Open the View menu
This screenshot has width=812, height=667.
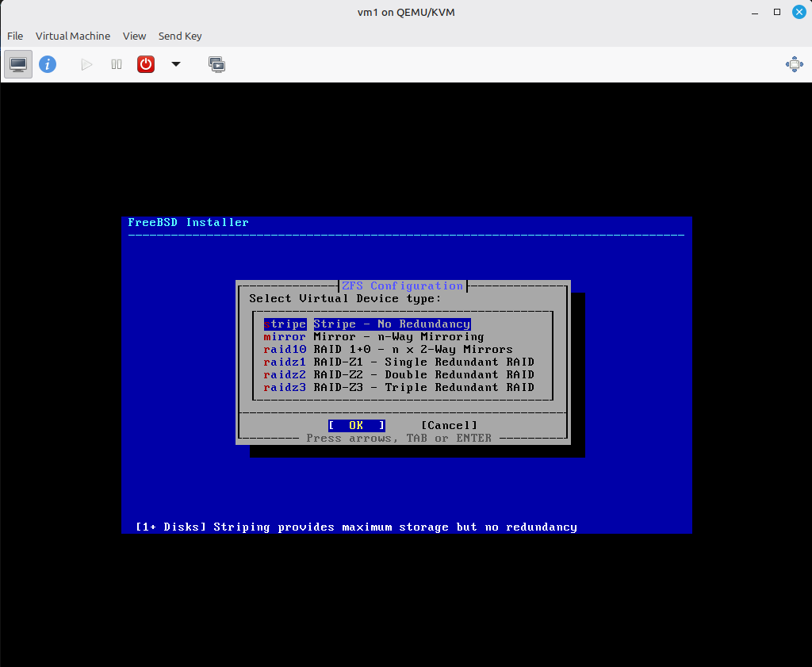coord(134,36)
